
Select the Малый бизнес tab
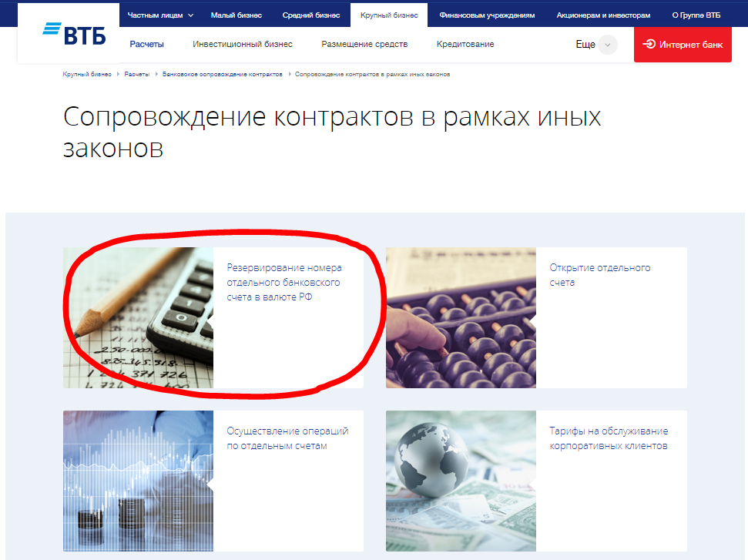(236, 15)
